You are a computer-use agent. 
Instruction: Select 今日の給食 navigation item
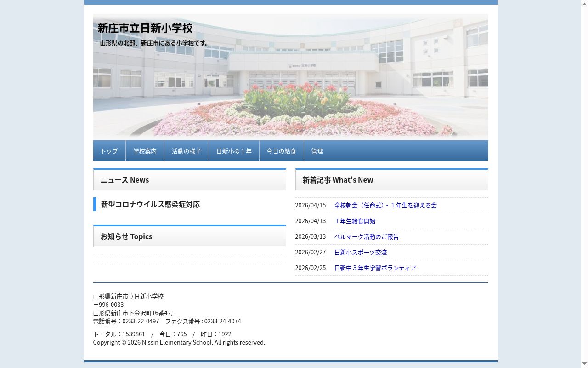pos(282,151)
